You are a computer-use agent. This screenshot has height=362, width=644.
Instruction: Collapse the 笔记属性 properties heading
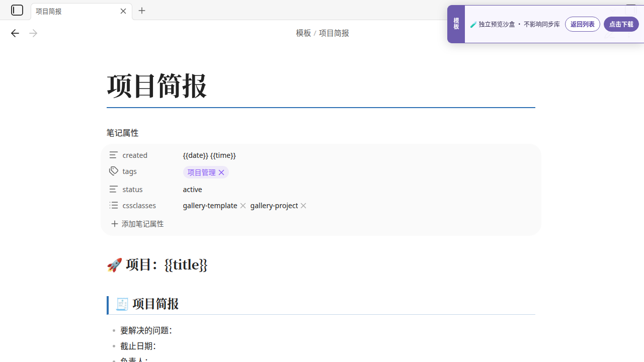[x=122, y=133]
